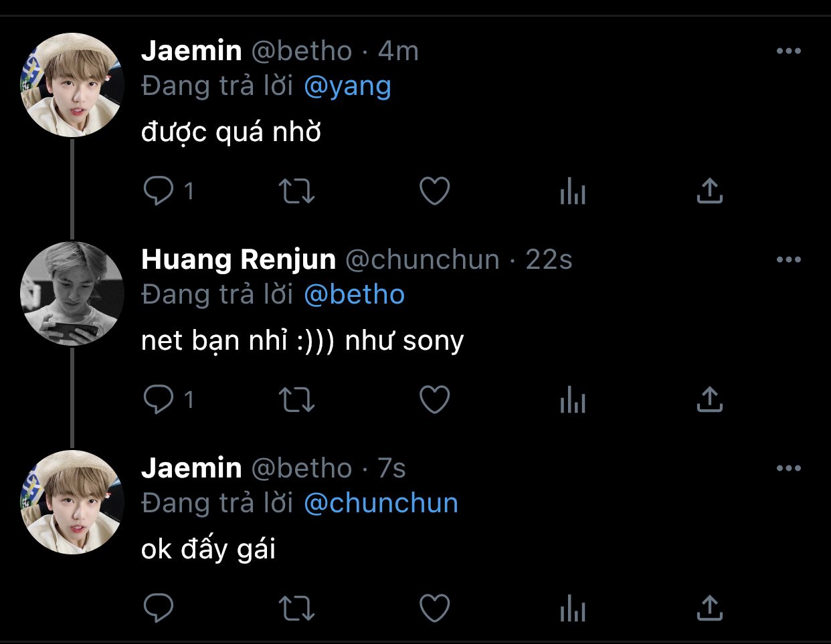This screenshot has width=831, height=644.
Task: Like Jaemin's "được quá nhờ" tweet
Action: pyautogui.click(x=434, y=191)
